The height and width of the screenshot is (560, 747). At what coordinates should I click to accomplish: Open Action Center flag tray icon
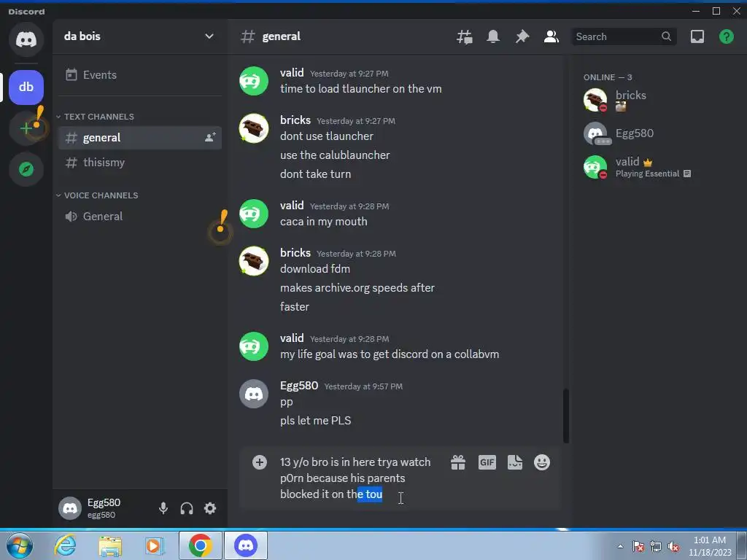click(x=638, y=546)
